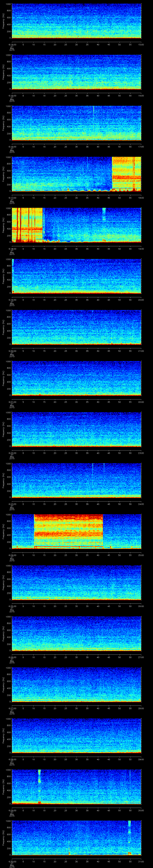
Task: Choose the 6:23:00 spectrogram plot
Action: [76, 481]
